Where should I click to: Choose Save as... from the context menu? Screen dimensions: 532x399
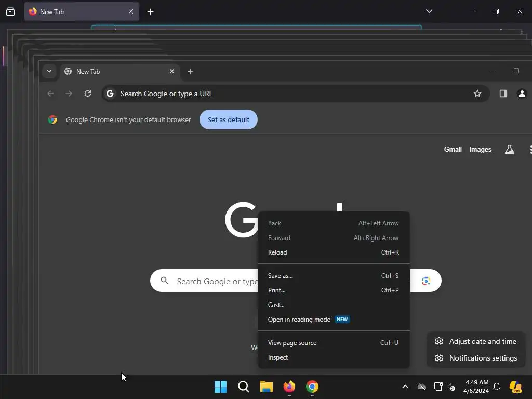pos(334,276)
